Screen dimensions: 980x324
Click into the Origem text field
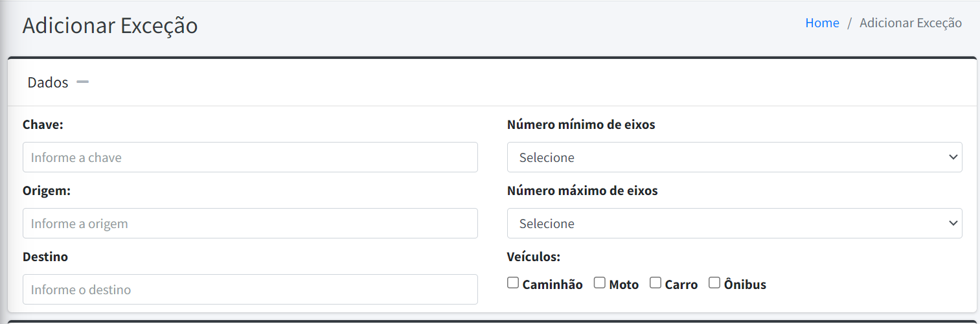(250, 224)
